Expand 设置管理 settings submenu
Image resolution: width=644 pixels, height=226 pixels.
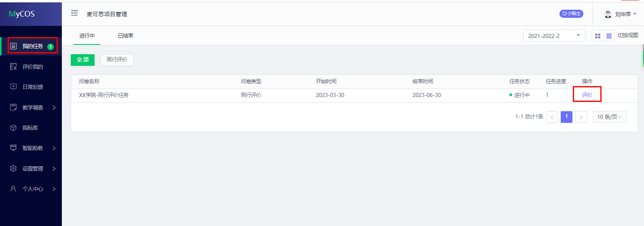coord(32,169)
